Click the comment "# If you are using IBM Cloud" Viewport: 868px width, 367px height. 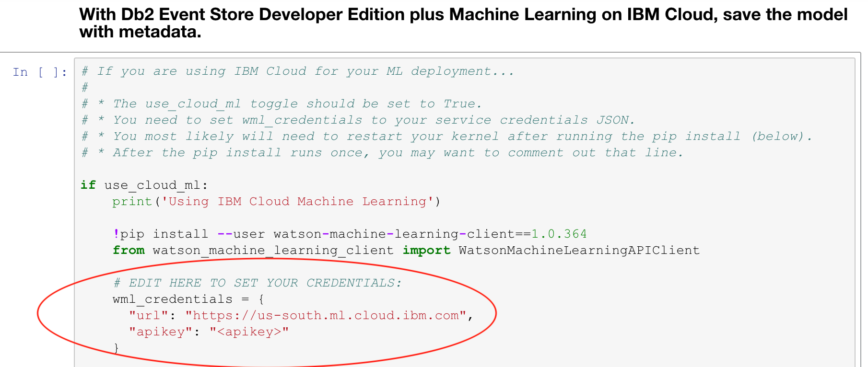297,71
